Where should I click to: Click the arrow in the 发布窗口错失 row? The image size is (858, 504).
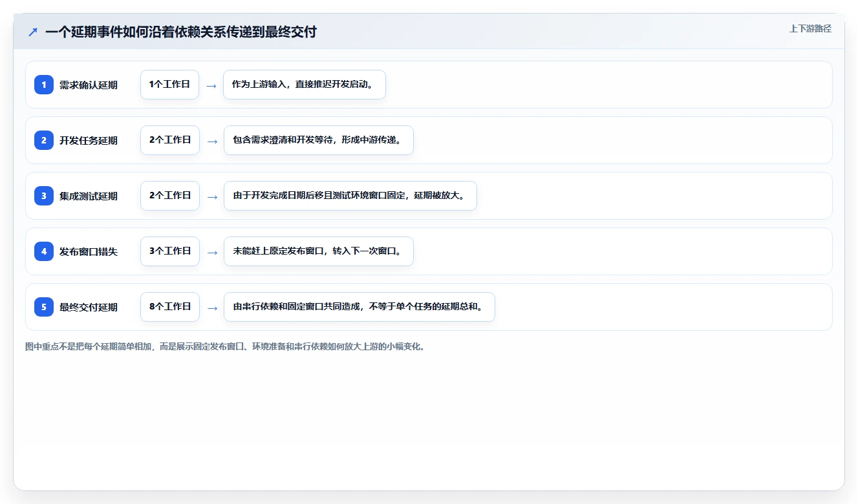click(x=211, y=252)
